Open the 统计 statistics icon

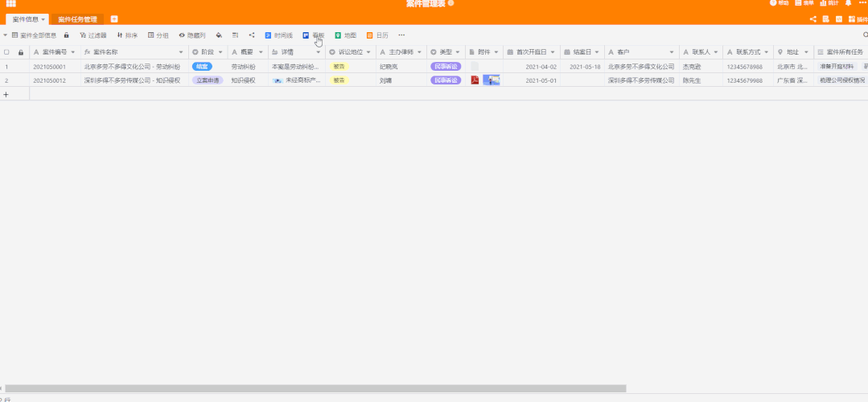click(x=829, y=3)
